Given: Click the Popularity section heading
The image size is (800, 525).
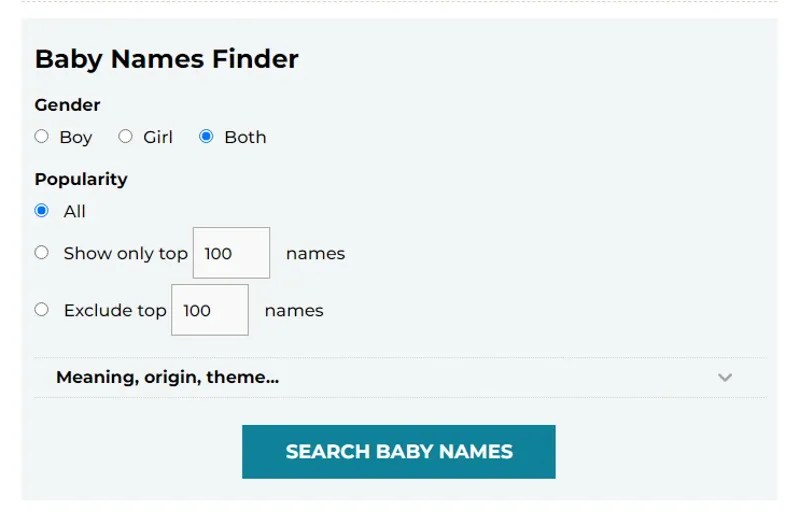Looking at the screenshot, I should 81,180.
